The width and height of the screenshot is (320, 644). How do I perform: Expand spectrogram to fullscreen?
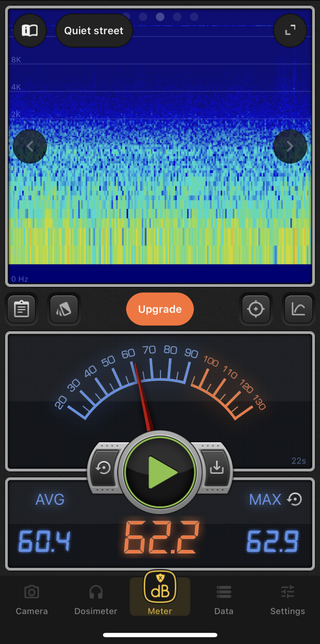click(x=290, y=31)
